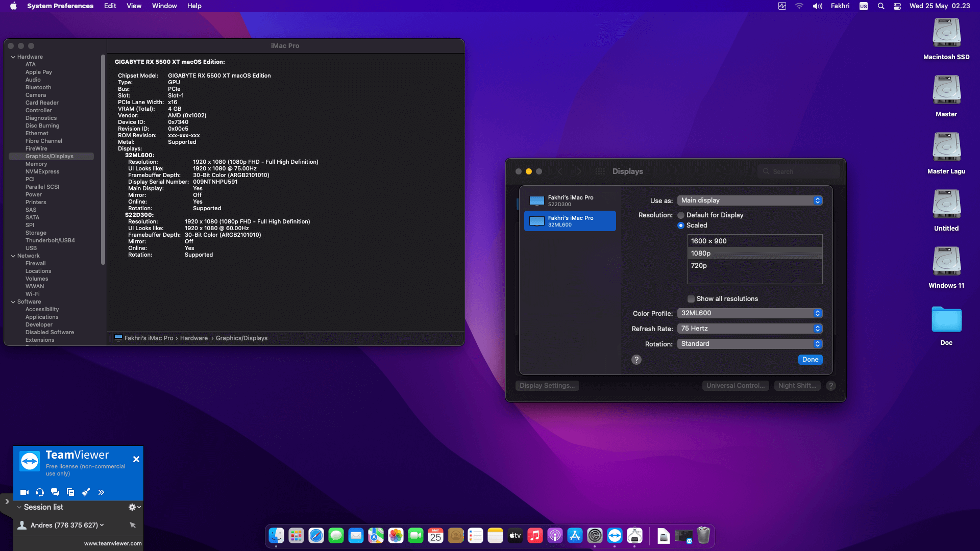Screen dimensions: 980x551
Task: Open the chat bubbles icon in TeamViewer
Action: (x=55, y=492)
